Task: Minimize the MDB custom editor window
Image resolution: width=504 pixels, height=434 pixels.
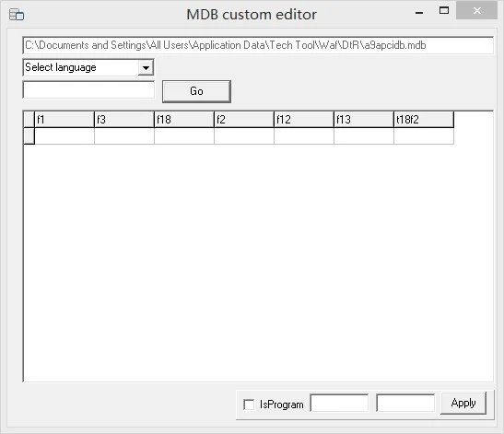Action: pos(419,13)
